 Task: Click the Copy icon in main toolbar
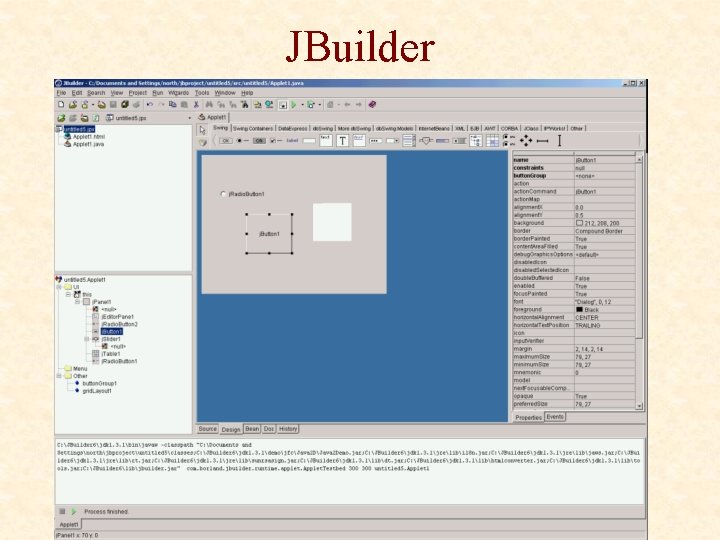click(173, 105)
